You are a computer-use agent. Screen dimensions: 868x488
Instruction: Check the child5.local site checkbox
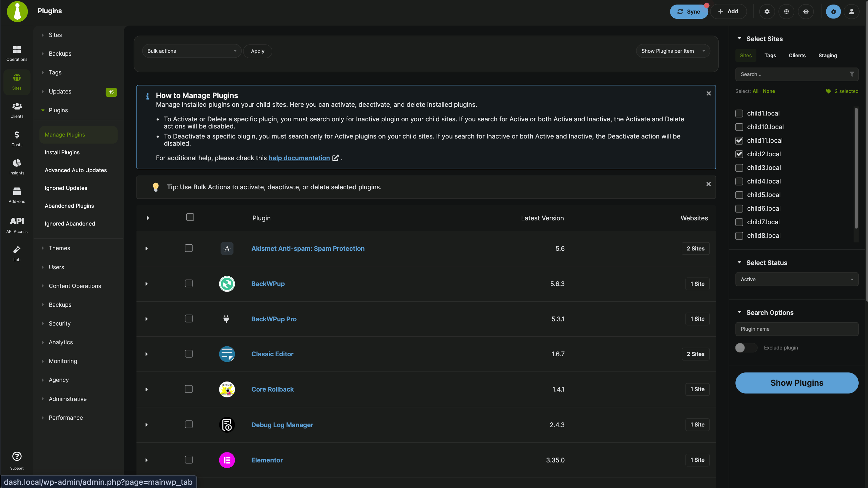(x=739, y=195)
